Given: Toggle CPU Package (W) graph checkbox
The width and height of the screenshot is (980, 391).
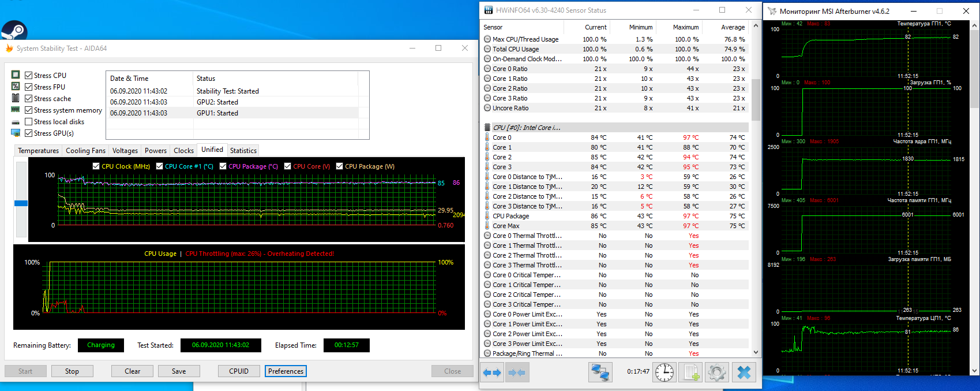Looking at the screenshot, I should click(339, 166).
